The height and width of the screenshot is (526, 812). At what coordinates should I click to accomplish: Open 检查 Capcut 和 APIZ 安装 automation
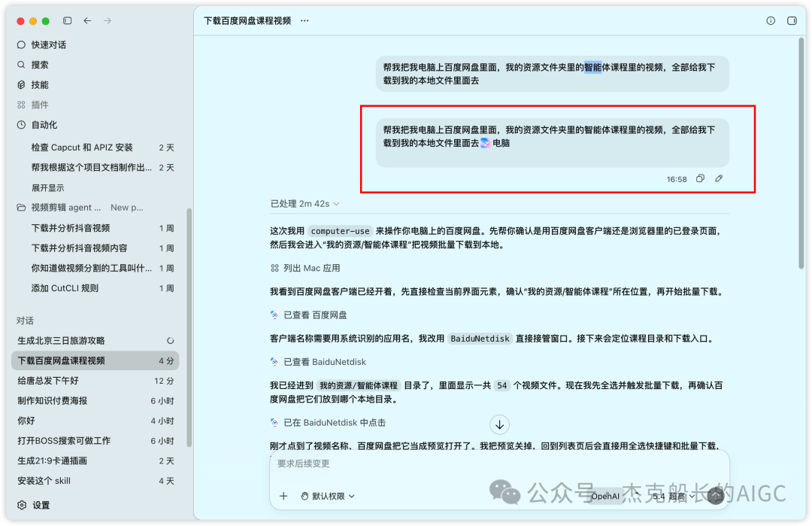point(95,147)
